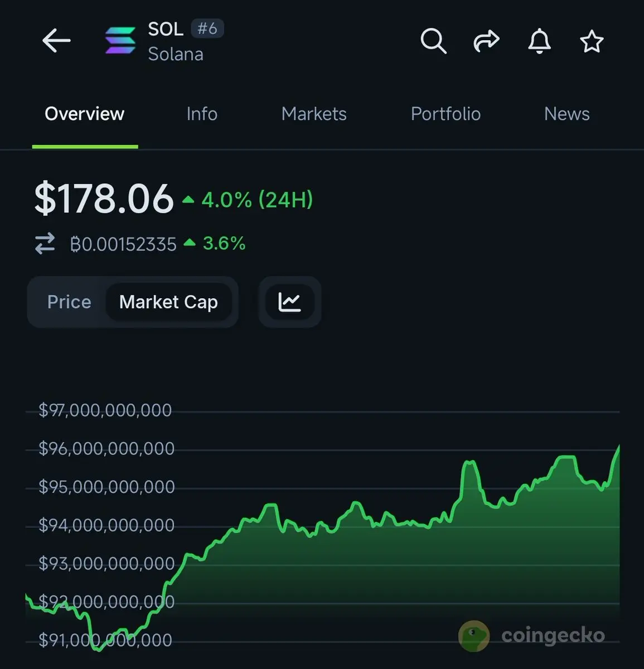644x669 pixels.
Task: Open the search magnifier icon
Action: coord(433,41)
